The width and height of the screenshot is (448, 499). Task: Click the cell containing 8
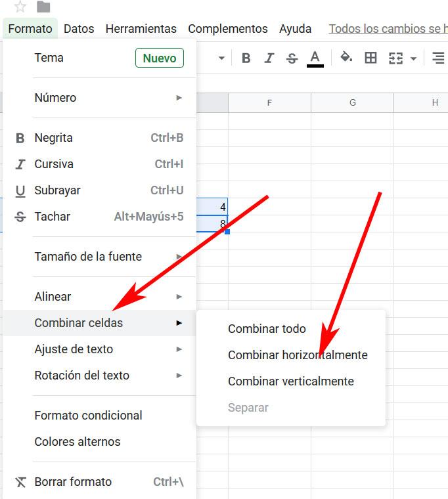point(212,224)
